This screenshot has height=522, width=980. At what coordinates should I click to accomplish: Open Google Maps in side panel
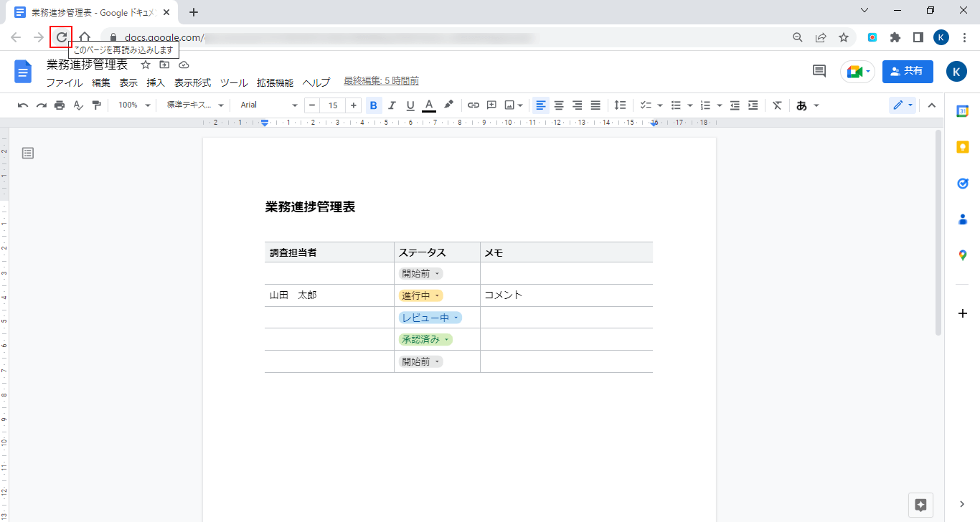[963, 255]
